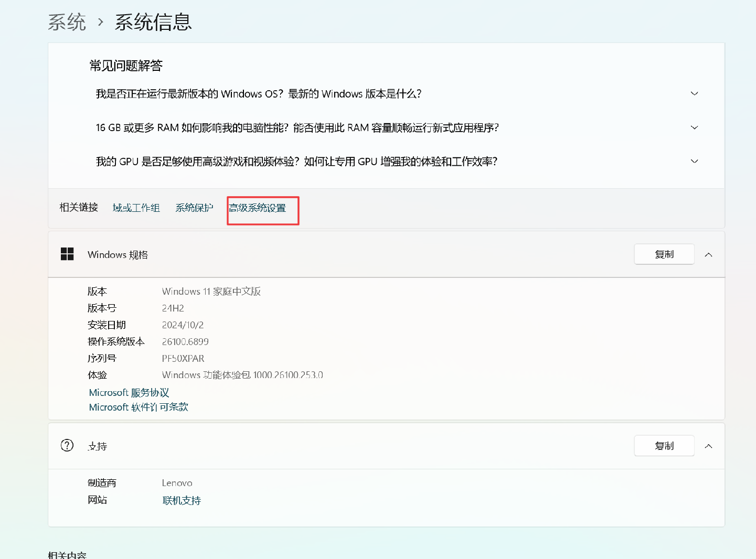This screenshot has height=559, width=756.
Task: Click the 序列号 label
Action: [x=102, y=359]
